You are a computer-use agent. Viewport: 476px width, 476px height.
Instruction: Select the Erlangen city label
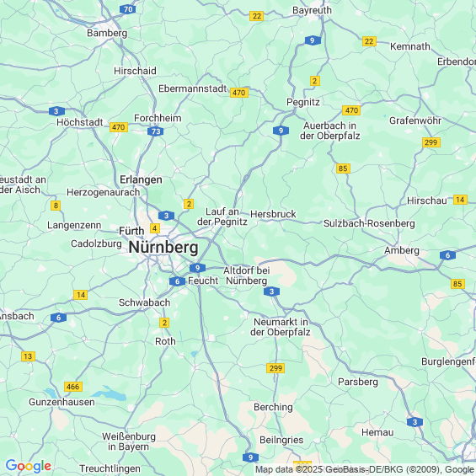coord(142,179)
